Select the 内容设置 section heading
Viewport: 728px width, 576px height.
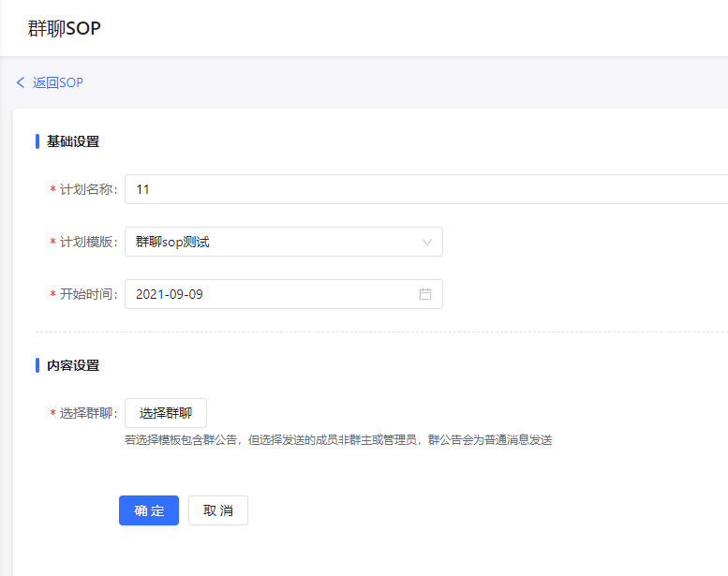(73, 365)
